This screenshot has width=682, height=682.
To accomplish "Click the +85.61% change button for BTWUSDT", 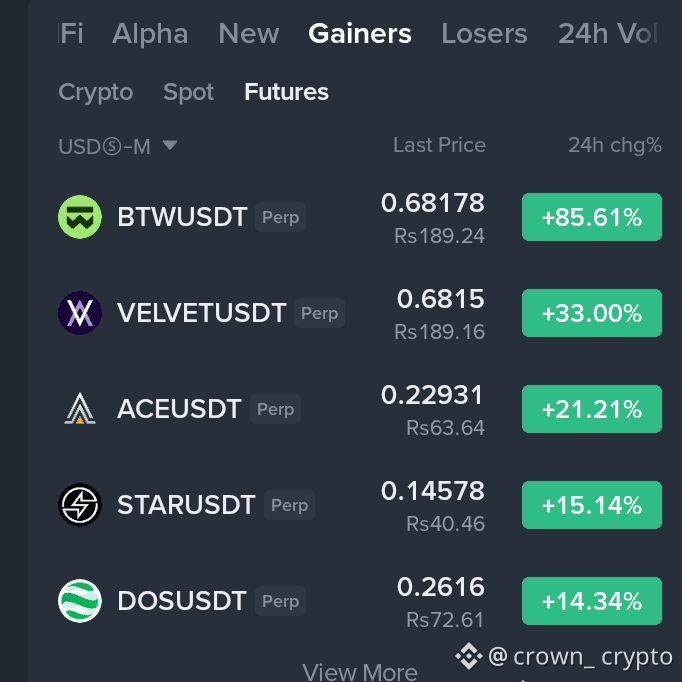I will [x=592, y=217].
